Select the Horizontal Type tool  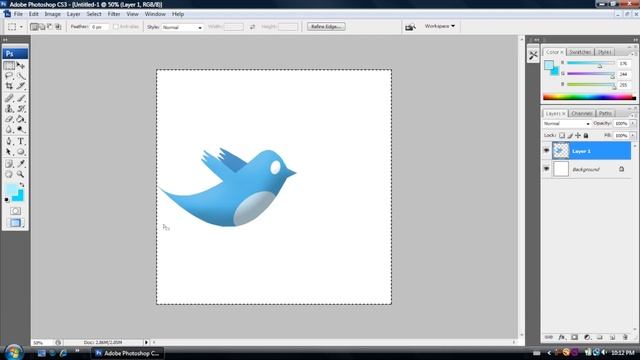point(21,141)
